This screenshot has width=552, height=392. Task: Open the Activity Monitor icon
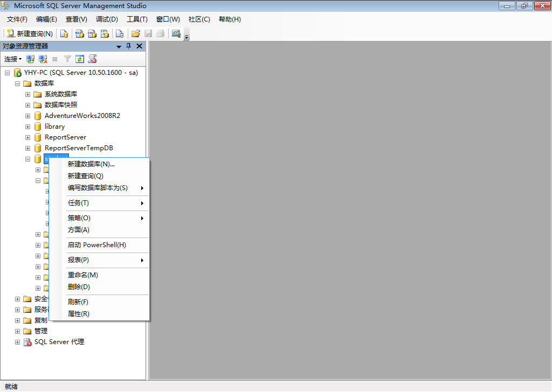[176, 33]
